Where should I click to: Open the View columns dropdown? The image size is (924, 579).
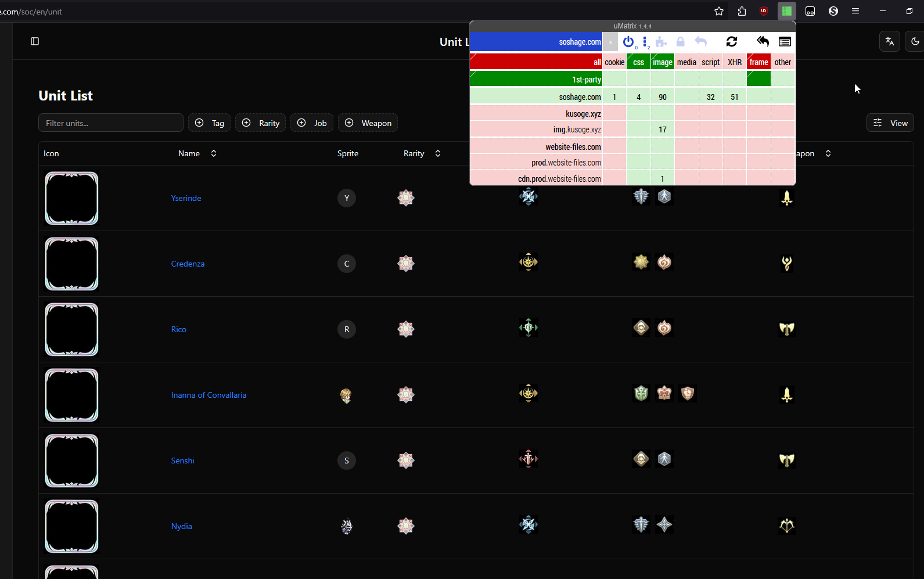point(890,123)
